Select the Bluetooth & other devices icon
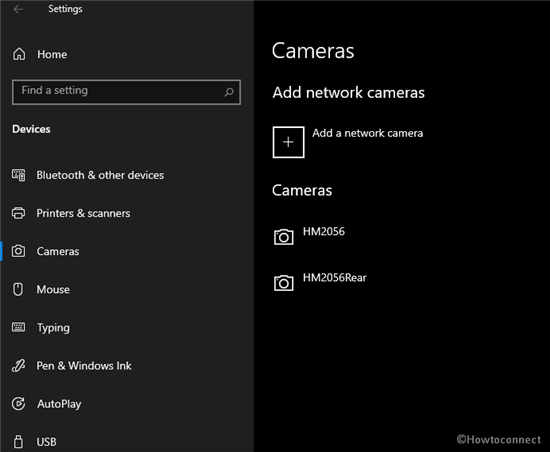Viewport: 550px width, 452px height. pyautogui.click(x=19, y=175)
